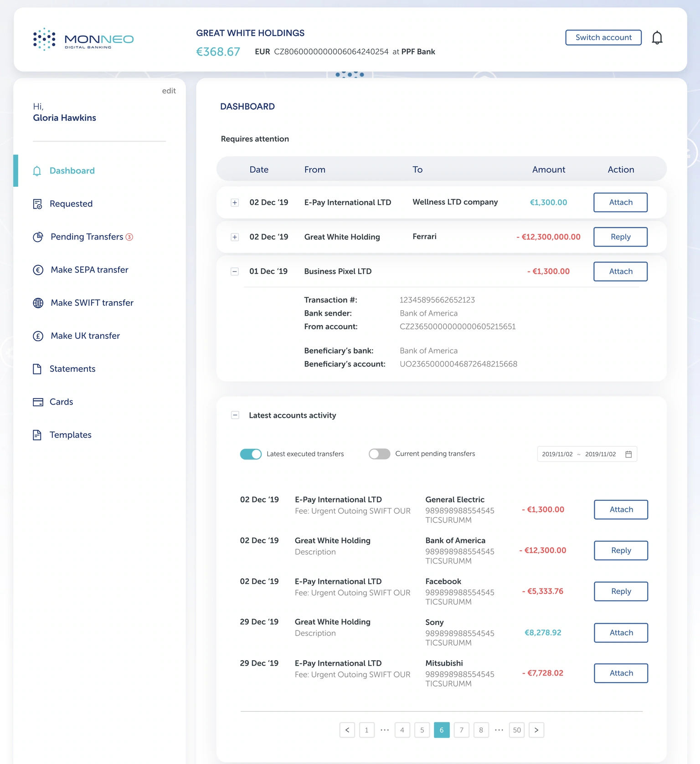The image size is (700, 764).
Task: Open calendar icon in date range
Action: (628, 454)
